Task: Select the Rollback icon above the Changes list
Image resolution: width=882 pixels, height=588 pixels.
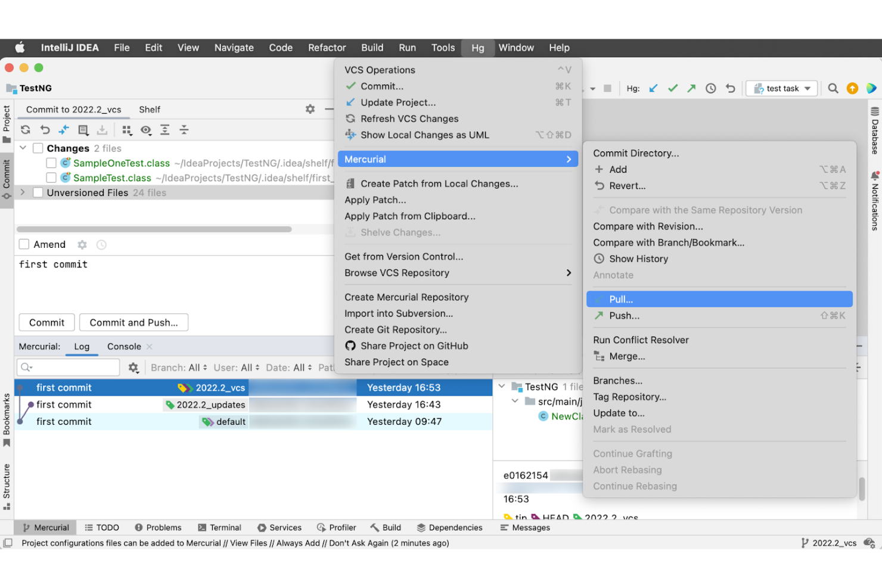Action: (x=45, y=129)
